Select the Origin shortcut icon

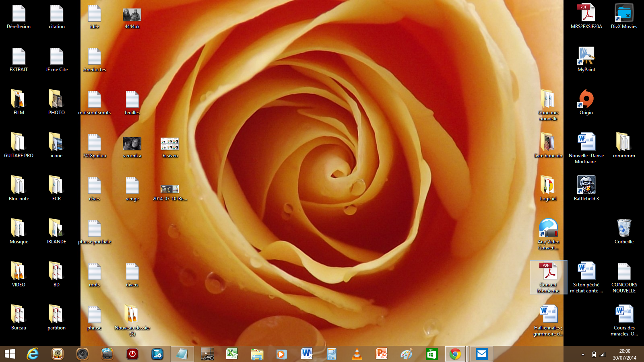pos(586,103)
